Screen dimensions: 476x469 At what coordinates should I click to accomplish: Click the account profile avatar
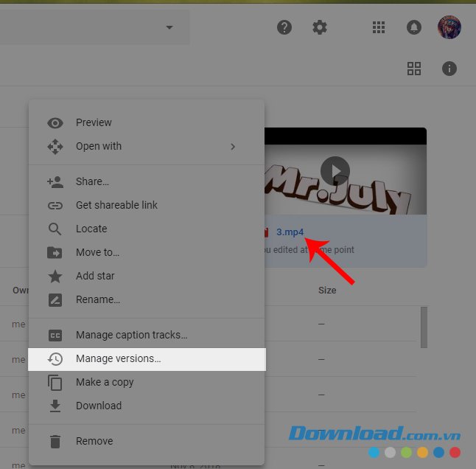pyautogui.click(x=449, y=27)
